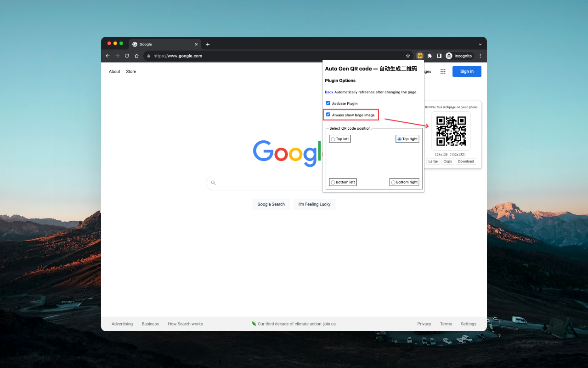
Task: Open the Advertising footer link
Action: 122,324
